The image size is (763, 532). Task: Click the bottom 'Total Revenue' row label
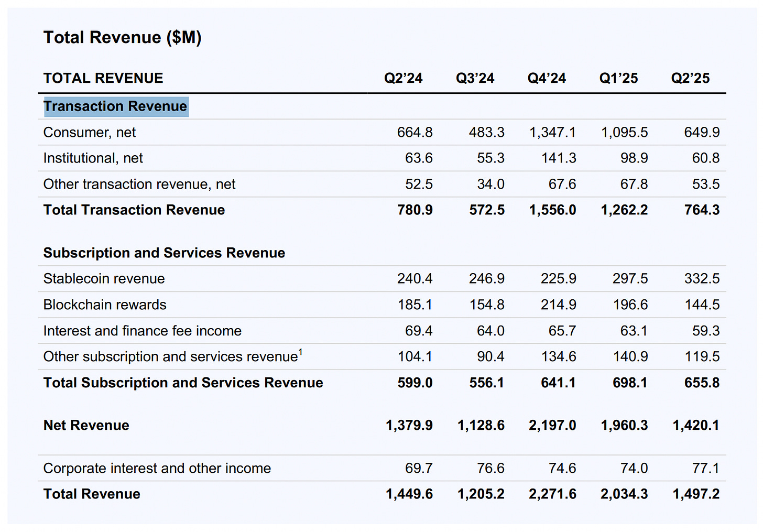click(x=92, y=494)
